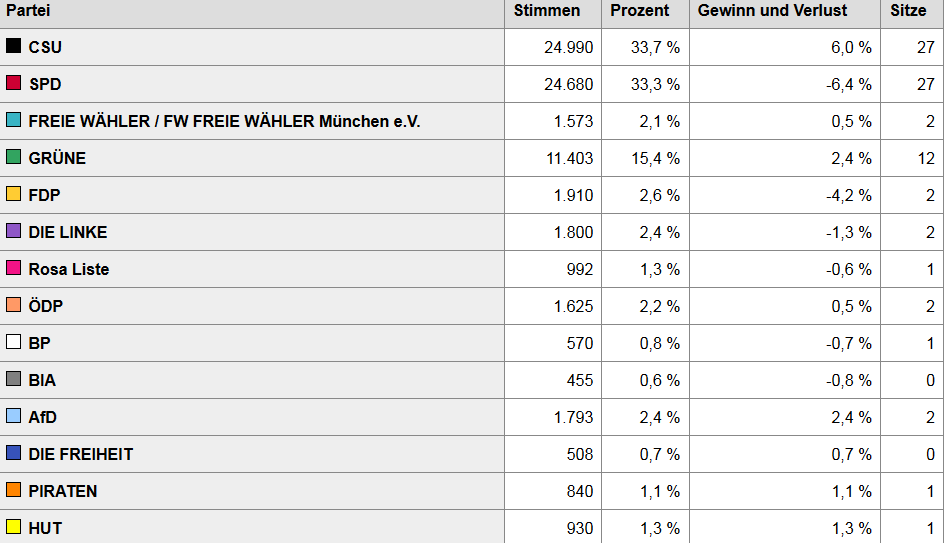
Task: Select the FREIE WÄHLER München party name
Action: (224, 121)
